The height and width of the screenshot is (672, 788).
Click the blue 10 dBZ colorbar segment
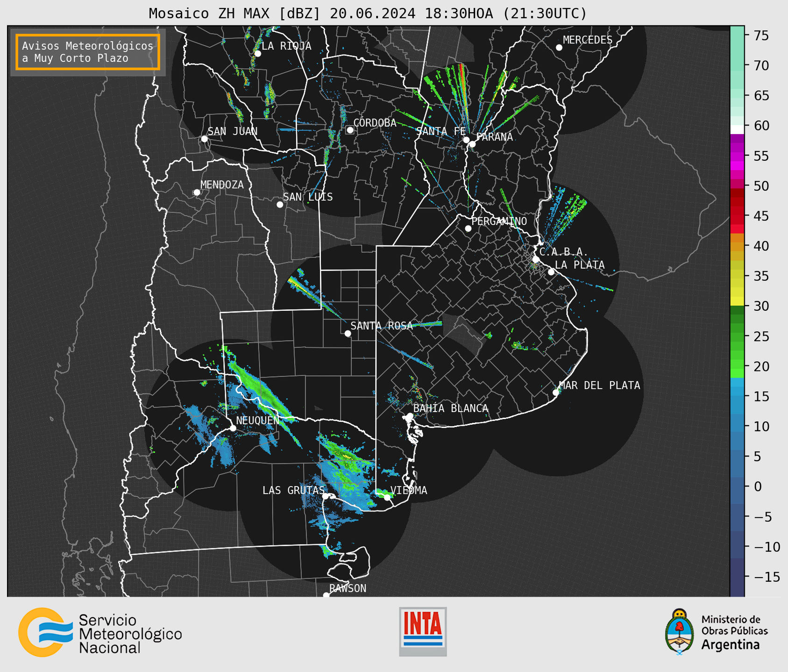737,422
